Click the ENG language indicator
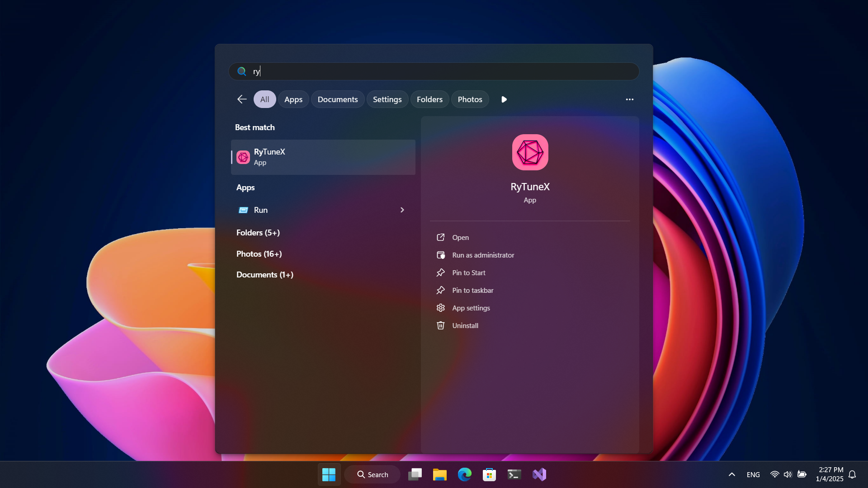The height and width of the screenshot is (488, 868). coord(753,474)
